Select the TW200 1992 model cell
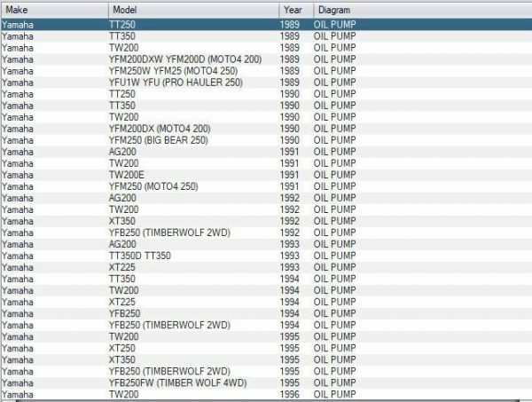Image resolution: width=532 pixels, height=402 pixels. pos(124,209)
